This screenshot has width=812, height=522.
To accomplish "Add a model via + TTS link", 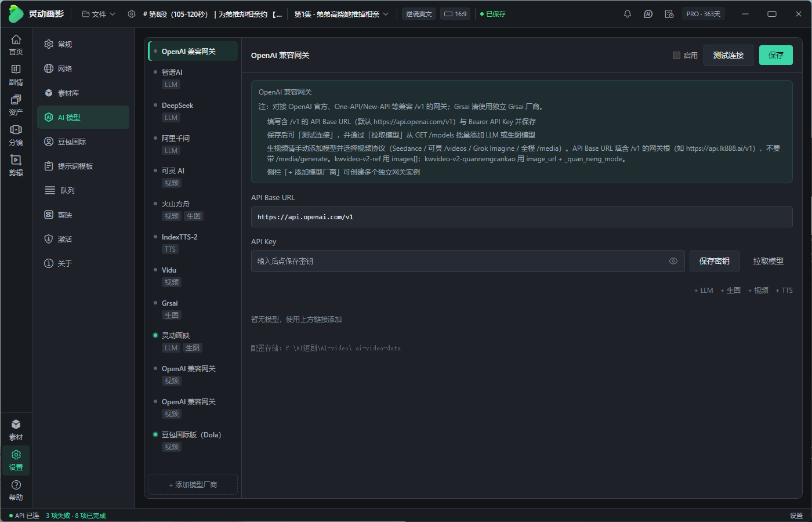I will pos(784,291).
